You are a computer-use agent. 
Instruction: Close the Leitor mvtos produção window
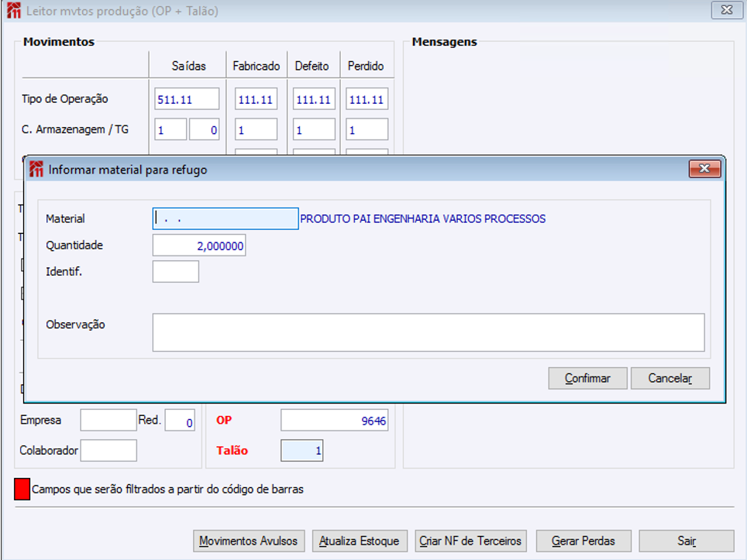[727, 10]
